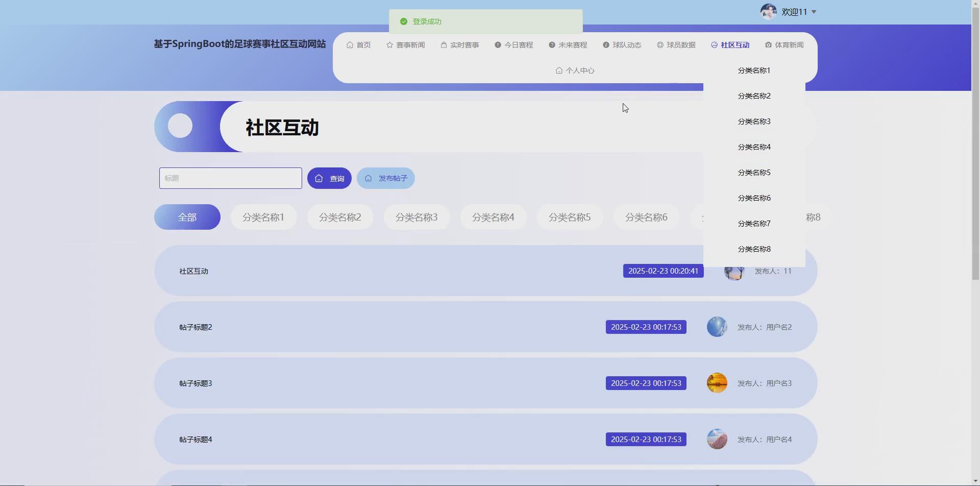
Task: Click the home icon next to 首页
Action: point(350,45)
